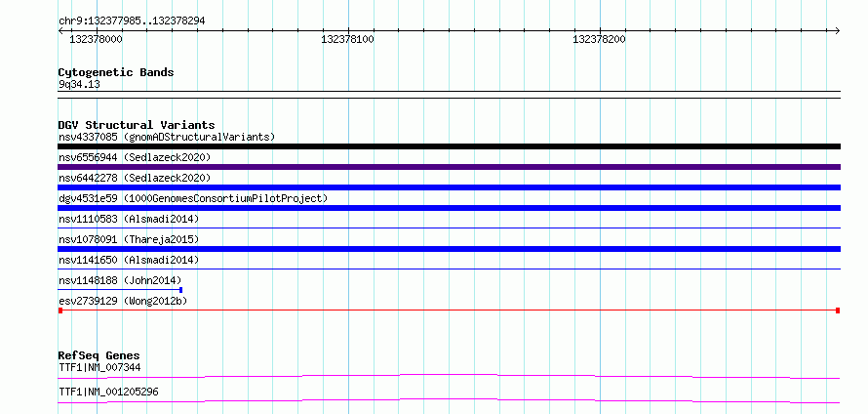
Task: Click esv2739129 (Wong2012b) variant label
Action: click(x=123, y=301)
